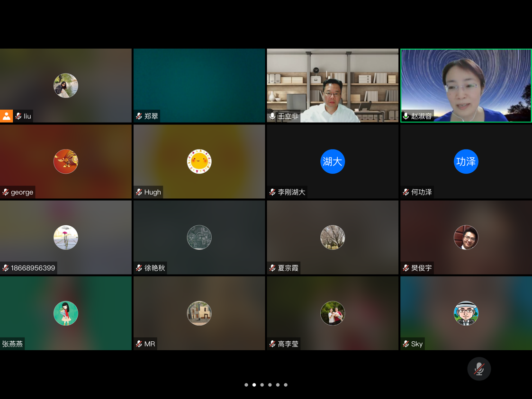
Task: Select the blue 功泽 avatar circle
Action: coord(466,161)
